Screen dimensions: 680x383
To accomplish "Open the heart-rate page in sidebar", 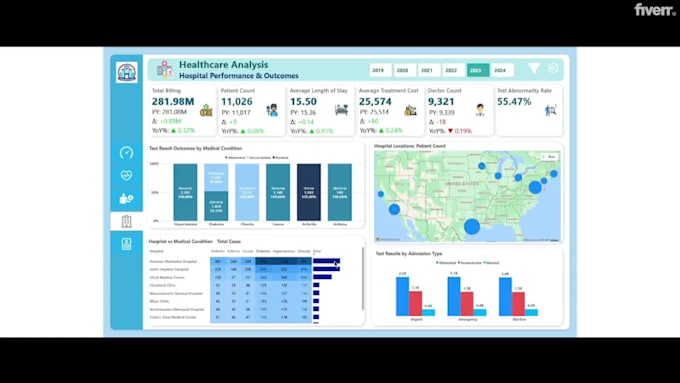I will 126,175.
